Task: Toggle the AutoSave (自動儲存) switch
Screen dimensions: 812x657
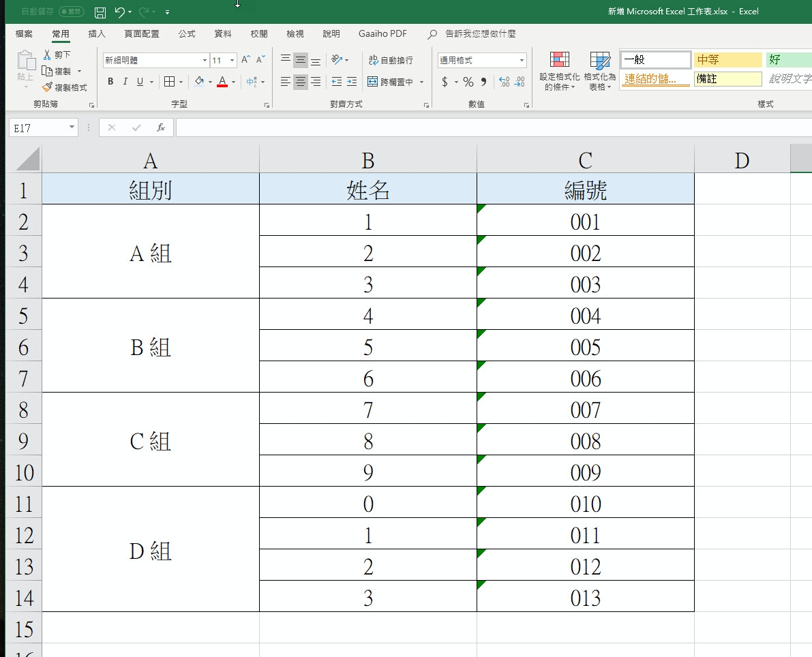Action: pyautogui.click(x=72, y=12)
